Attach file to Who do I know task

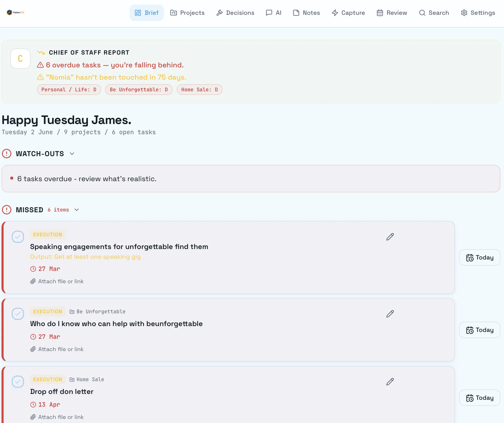coord(57,349)
